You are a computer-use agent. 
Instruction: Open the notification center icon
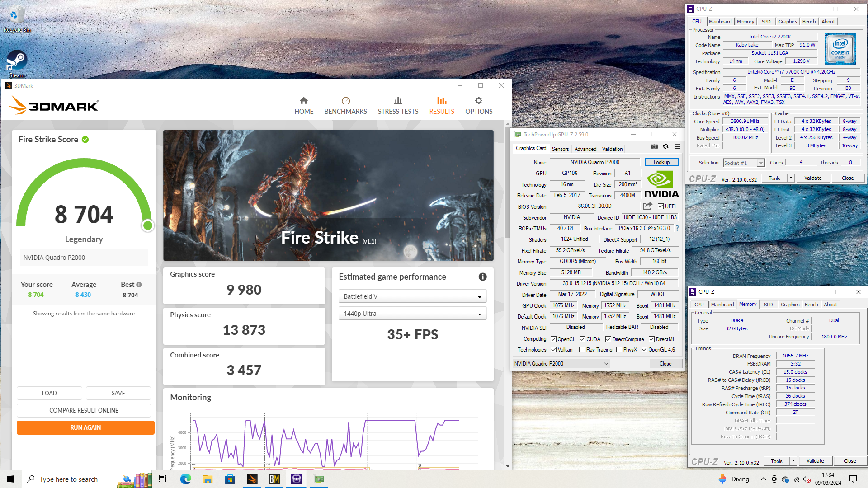(853, 479)
